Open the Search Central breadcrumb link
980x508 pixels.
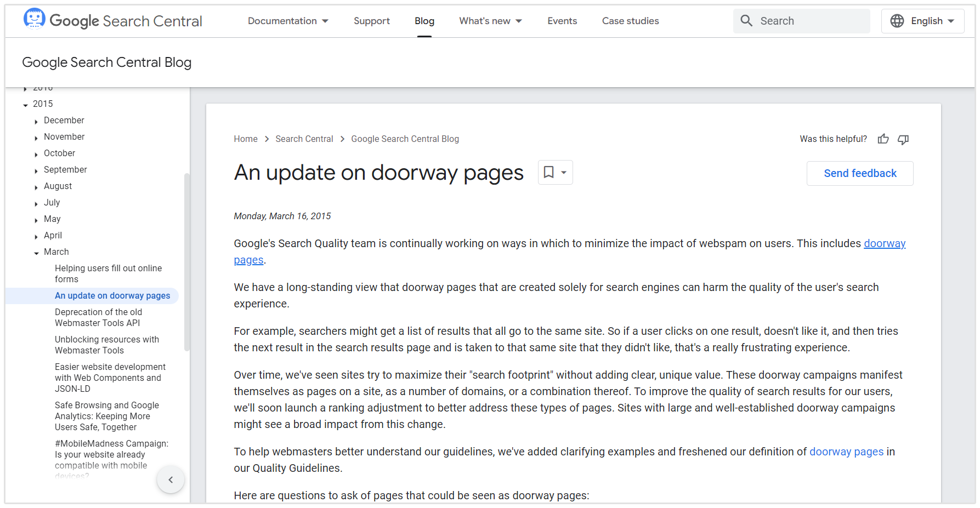304,139
